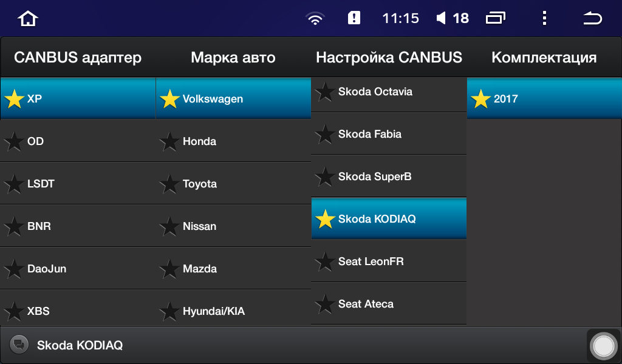Toggle the star next to Skoda Octavia
The height and width of the screenshot is (364, 622).
point(325,92)
